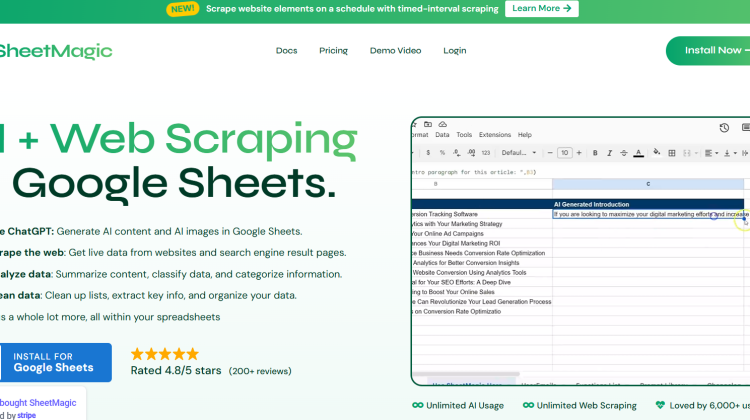Click the 'Website Conversion Using Analytics Tools' cell
This screenshot has width=750, height=420.
point(482,273)
